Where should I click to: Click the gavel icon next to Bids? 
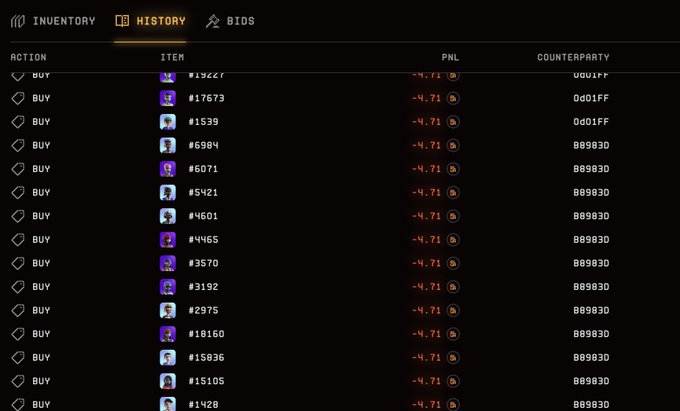point(212,21)
